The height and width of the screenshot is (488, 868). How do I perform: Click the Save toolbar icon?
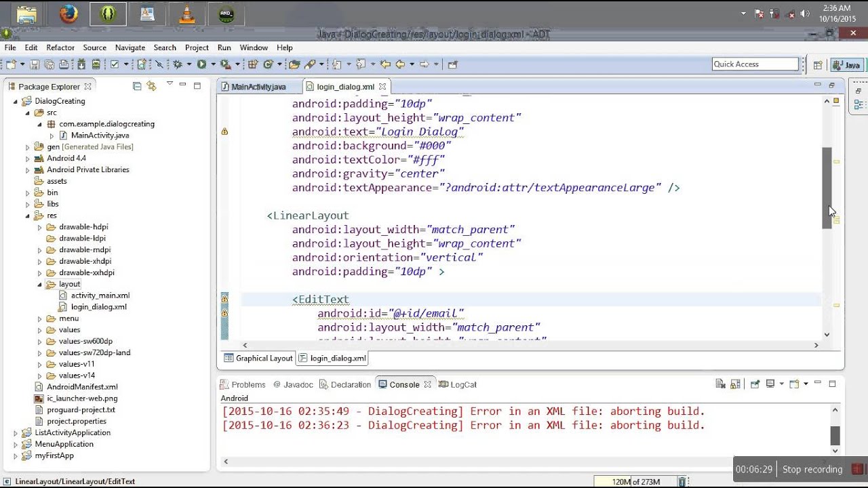pos(34,64)
